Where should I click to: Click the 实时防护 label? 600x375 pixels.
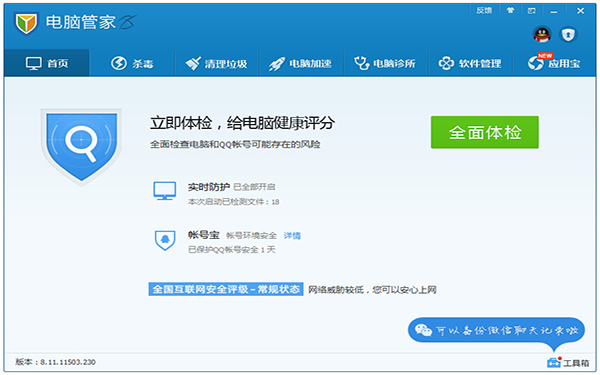209,187
